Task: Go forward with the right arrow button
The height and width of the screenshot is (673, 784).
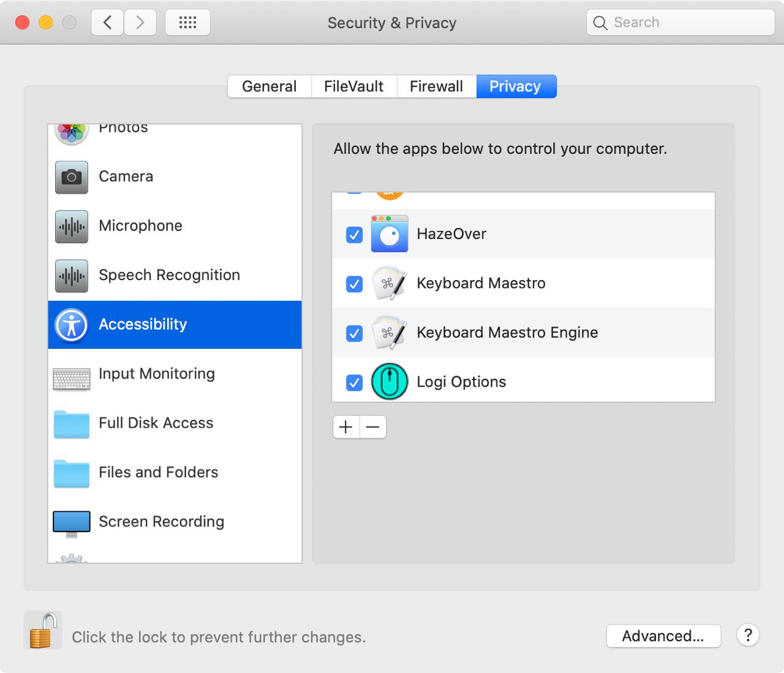Action: (140, 23)
